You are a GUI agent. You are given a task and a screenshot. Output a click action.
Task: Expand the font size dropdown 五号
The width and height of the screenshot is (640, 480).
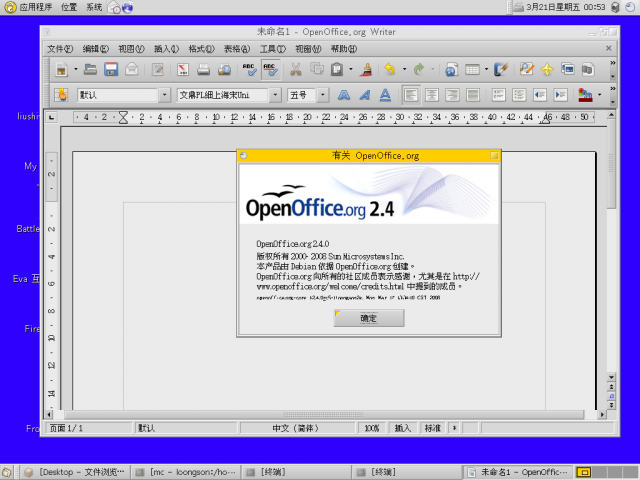coord(322,95)
